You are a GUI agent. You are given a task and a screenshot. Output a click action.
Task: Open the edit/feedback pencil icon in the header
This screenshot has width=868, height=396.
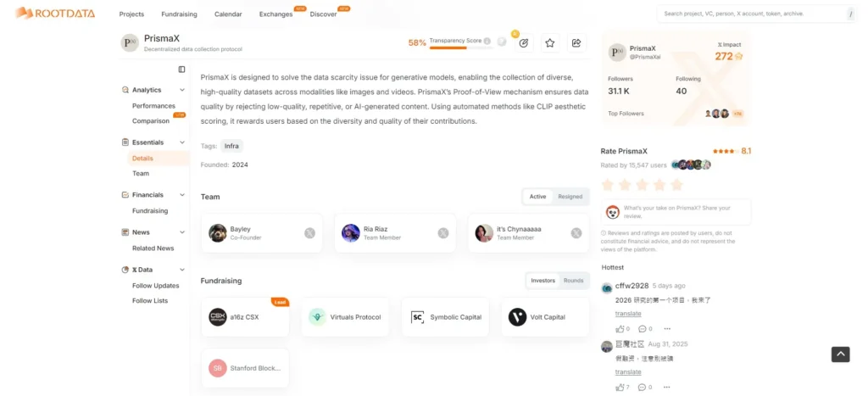524,42
